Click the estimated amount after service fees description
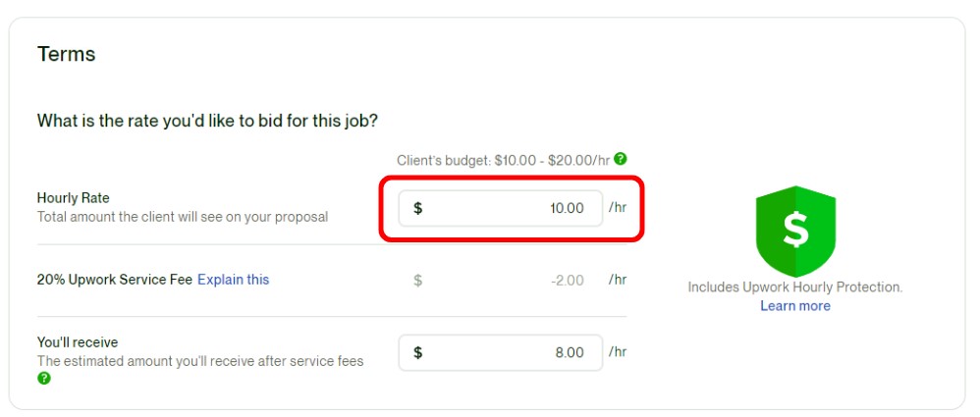The image size is (980, 417). (x=200, y=361)
